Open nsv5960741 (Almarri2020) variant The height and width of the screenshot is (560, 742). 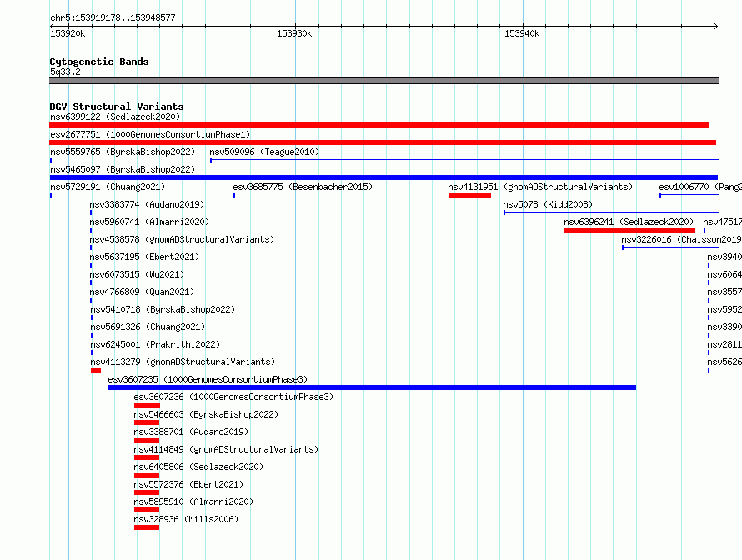click(x=149, y=222)
